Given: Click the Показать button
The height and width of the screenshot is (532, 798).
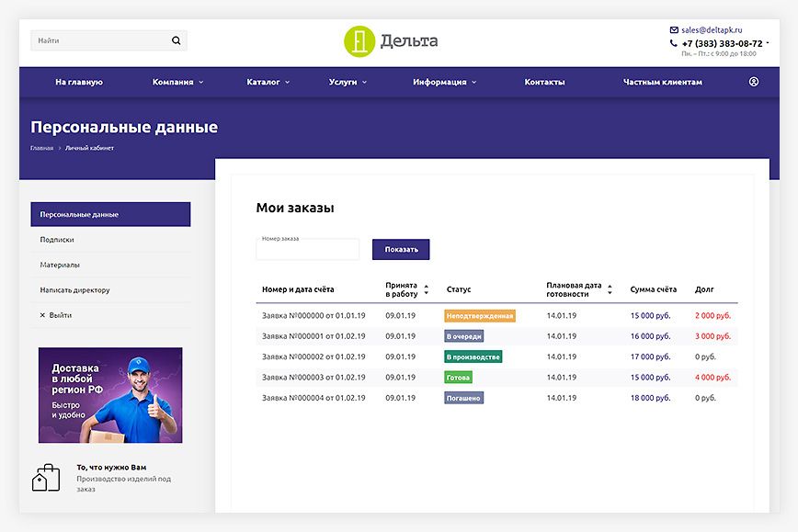Looking at the screenshot, I should [x=401, y=249].
